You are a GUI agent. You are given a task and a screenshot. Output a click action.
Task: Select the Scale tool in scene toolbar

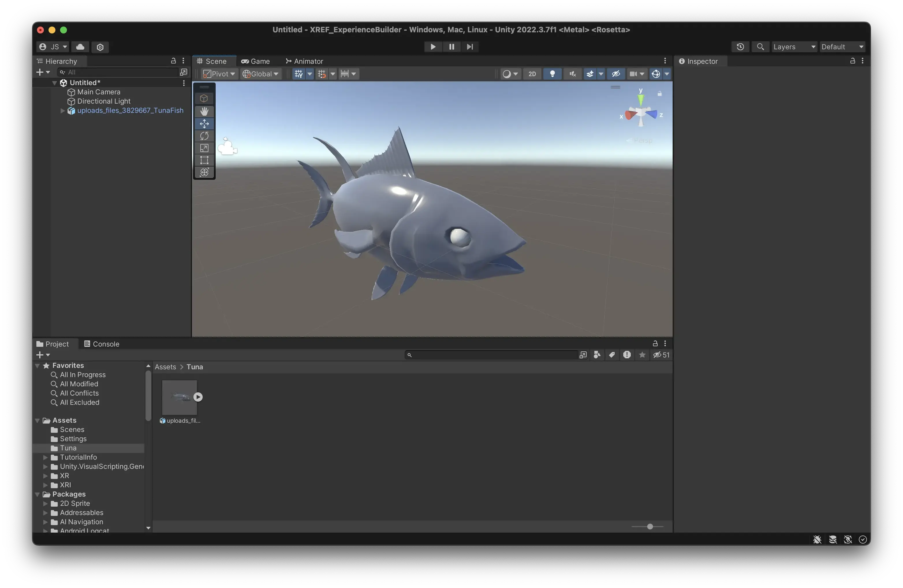pyautogui.click(x=204, y=148)
